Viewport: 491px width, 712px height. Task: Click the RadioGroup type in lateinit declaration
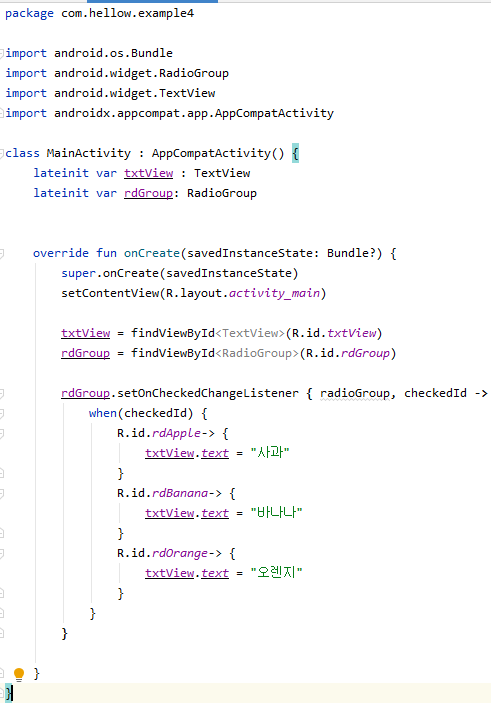tap(222, 193)
